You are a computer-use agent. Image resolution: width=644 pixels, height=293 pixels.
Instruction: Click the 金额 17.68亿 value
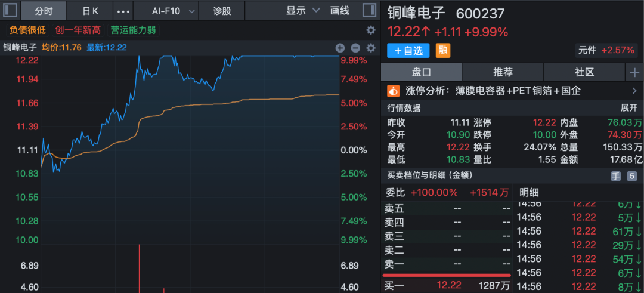click(626, 159)
